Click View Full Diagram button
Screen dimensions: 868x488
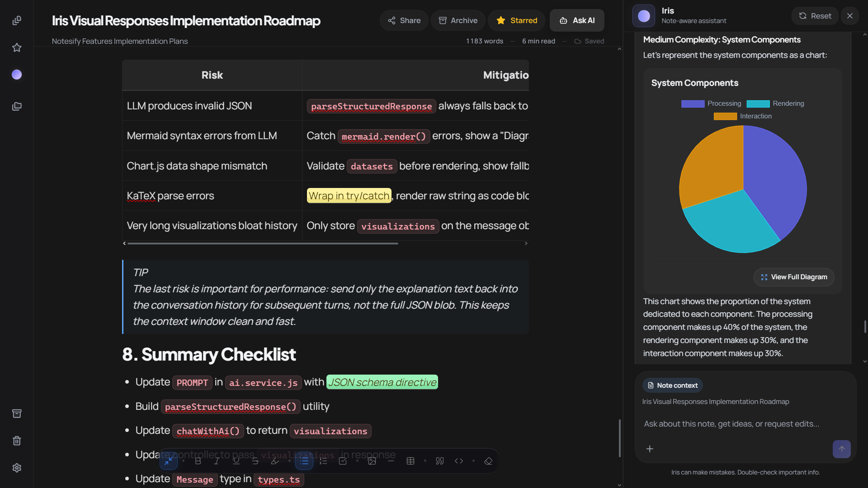[794, 277]
